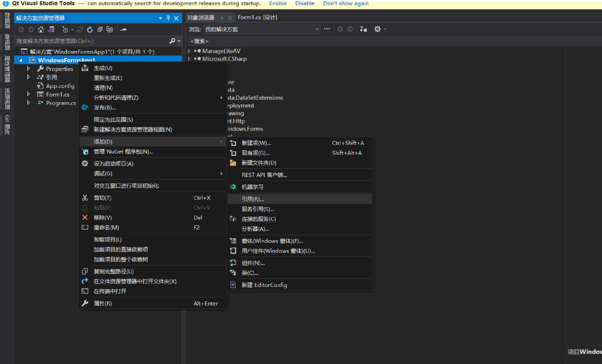The width and height of the screenshot is (602, 364).
Task: Click the class icon for 类(C)
Action: (233, 273)
